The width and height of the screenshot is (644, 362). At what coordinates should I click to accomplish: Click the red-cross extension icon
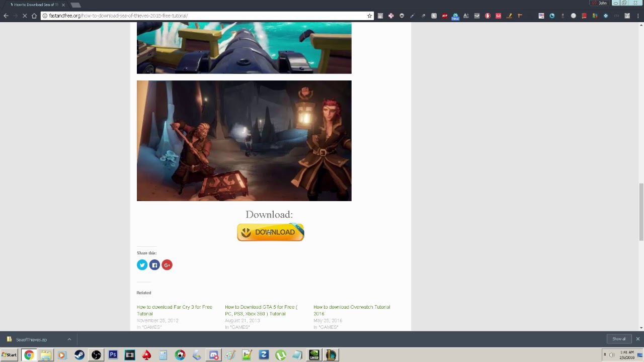pos(391,16)
